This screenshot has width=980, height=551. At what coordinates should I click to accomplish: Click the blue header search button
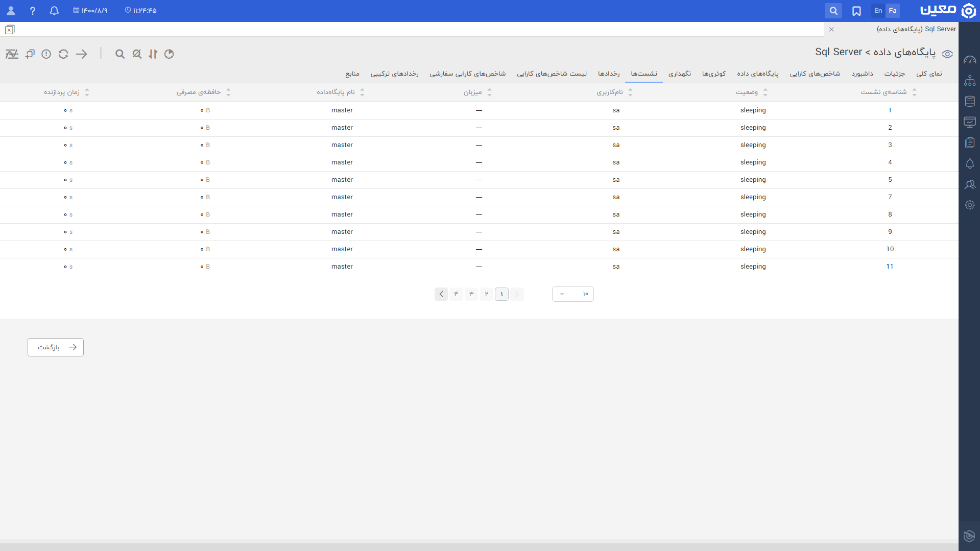(833, 11)
